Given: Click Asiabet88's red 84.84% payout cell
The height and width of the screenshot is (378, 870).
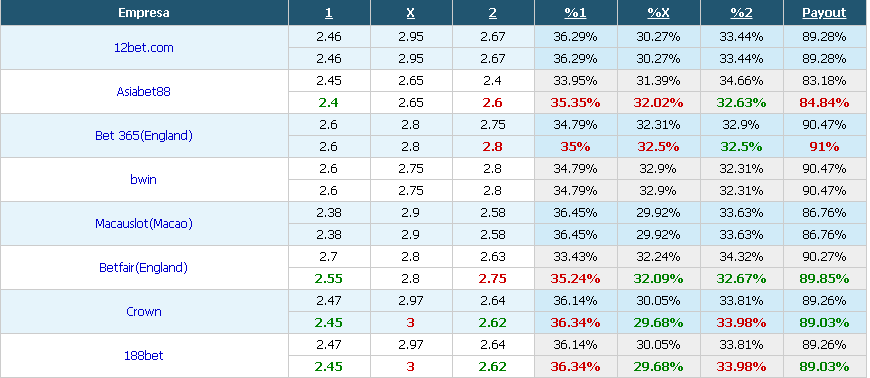Looking at the screenshot, I should (824, 103).
